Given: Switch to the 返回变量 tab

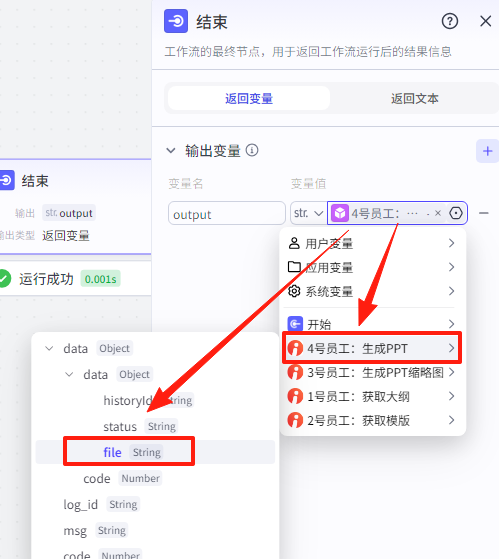Looking at the screenshot, I should (249, 98).
